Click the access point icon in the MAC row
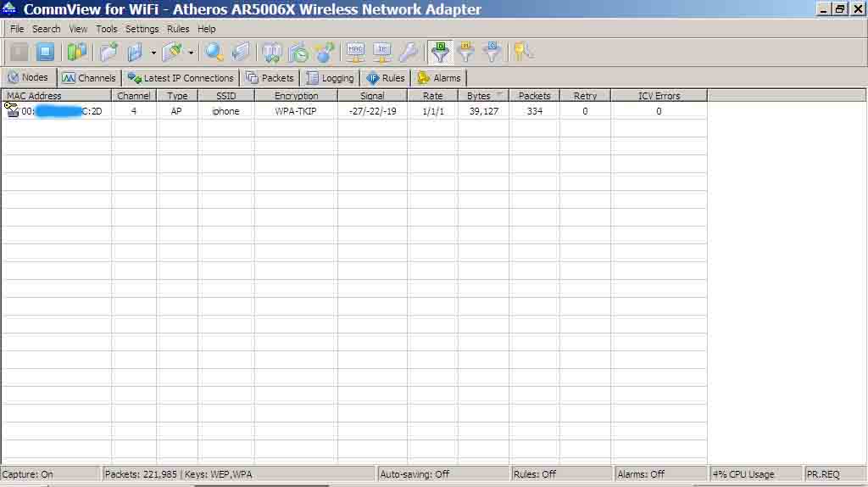868x487 pixels. tap(12, 109)
